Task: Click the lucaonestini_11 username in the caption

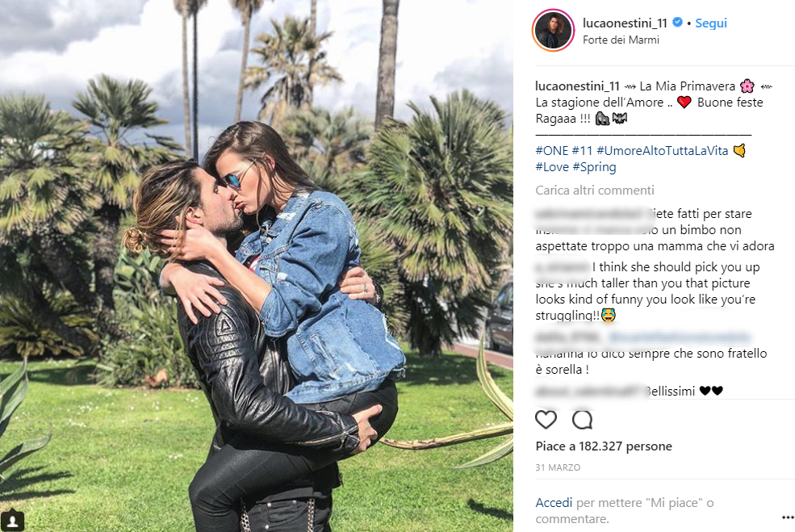Action: 578,86
